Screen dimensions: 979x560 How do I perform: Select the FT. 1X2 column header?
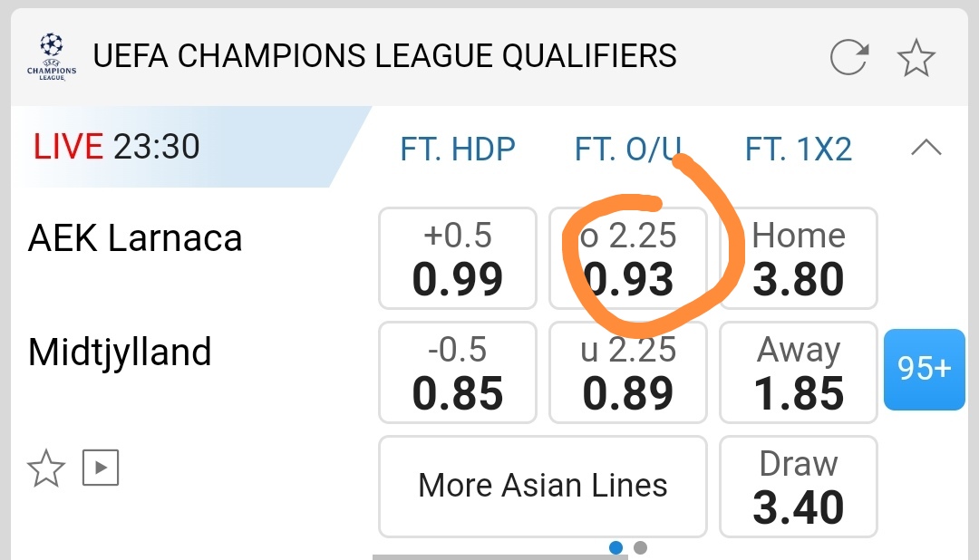[x=799, y=149]
